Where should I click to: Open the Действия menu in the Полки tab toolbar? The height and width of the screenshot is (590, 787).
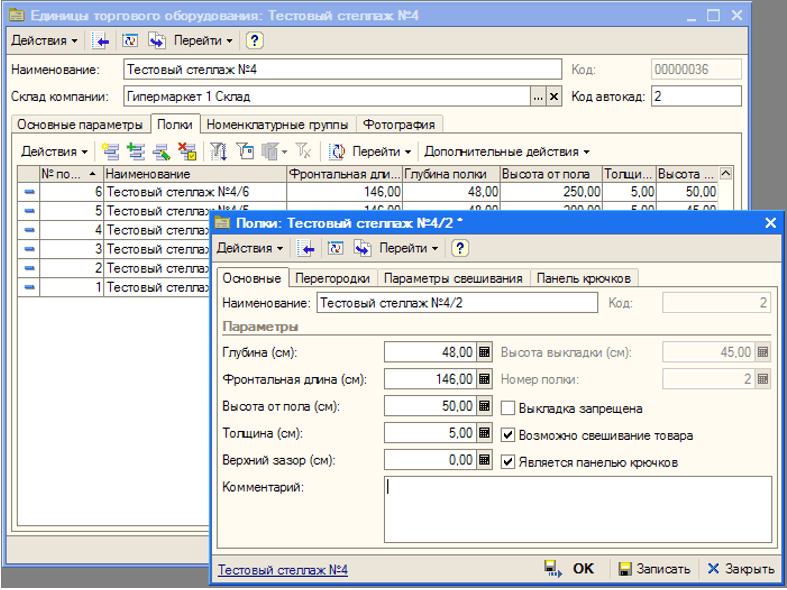coord(54,152)
